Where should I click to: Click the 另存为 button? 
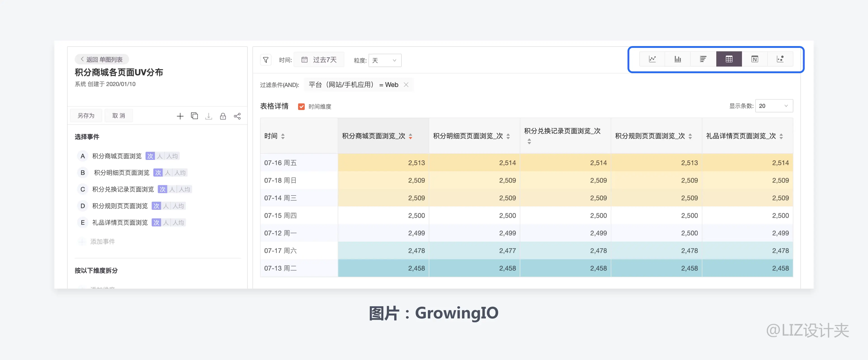[86, 115]
